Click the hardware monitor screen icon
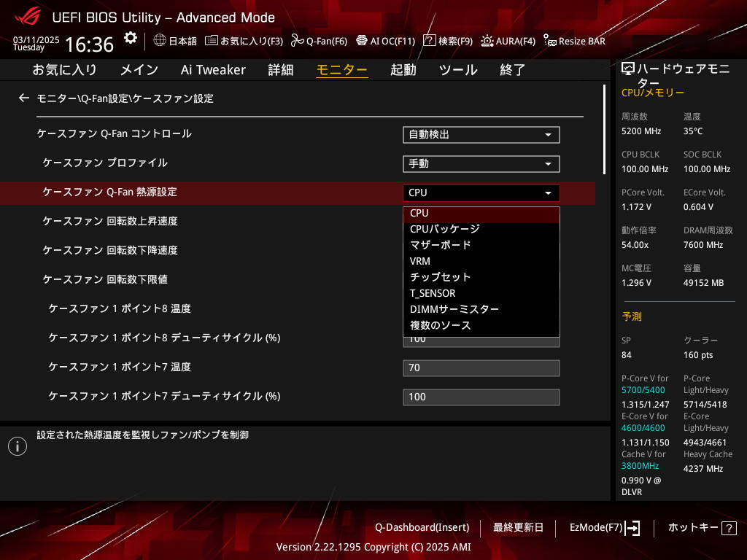This screenshot has width=747, height=560. point(628,69)
